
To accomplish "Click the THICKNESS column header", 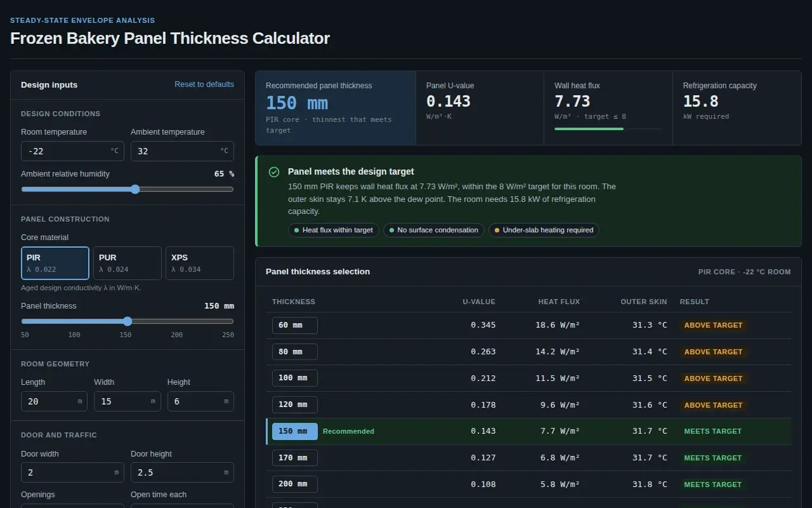I will click(x=294, y=302).
